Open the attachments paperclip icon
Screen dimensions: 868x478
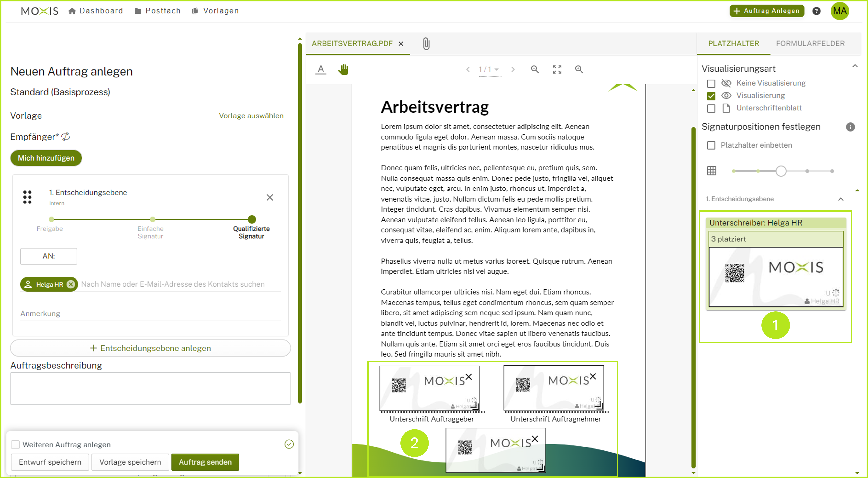pyautogui.click(x=426, y=43)
